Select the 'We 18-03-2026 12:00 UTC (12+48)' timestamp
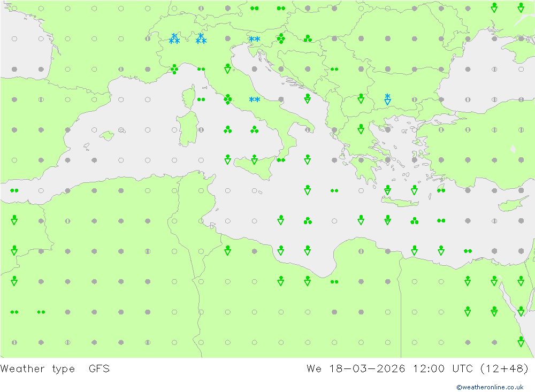The height and width of the screenshot is (392, 535). tap(418, 368)
